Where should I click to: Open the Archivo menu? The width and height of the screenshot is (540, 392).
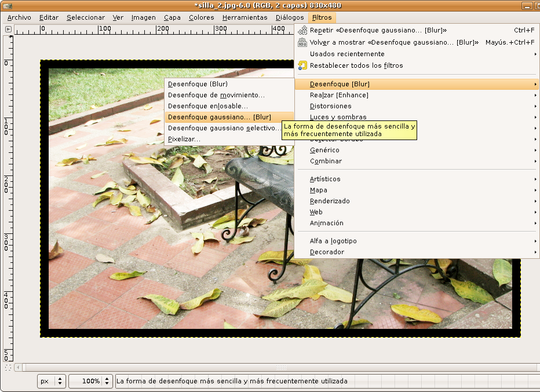click(19, 17)
